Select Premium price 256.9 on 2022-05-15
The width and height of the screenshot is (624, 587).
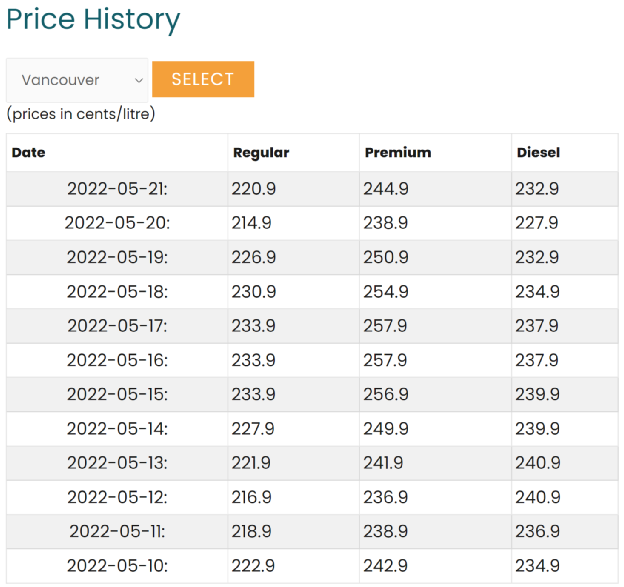tap(386, 394)
